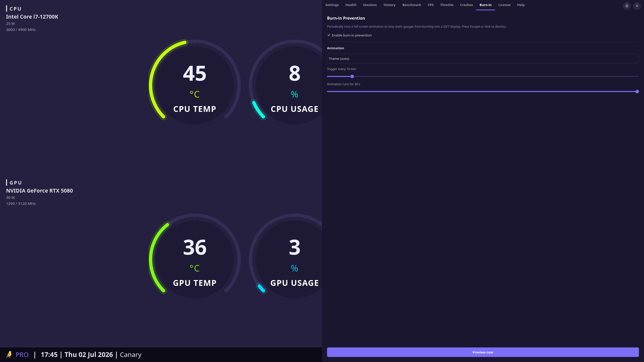Click the 1290 / 3120 MHz GPU clock
Image resolution: width=644 pixels, height=362 pixels.
pyautogui.click(x=21, y=204)
